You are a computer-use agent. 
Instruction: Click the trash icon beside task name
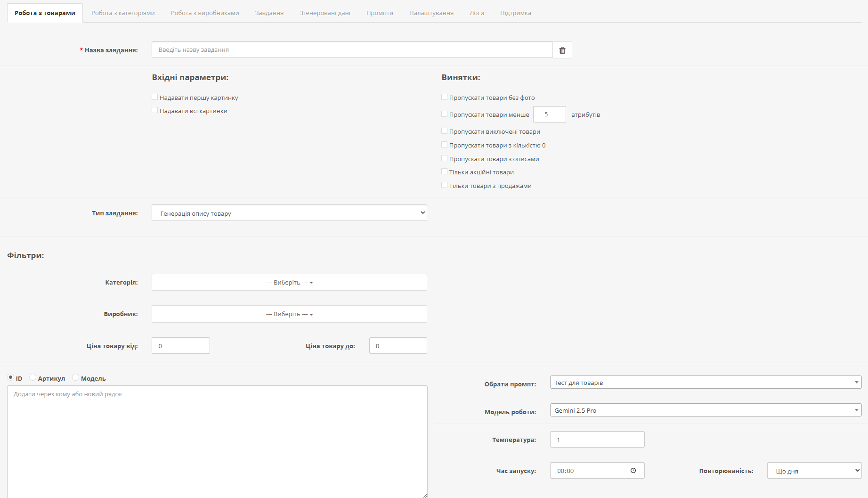(562, 50)
